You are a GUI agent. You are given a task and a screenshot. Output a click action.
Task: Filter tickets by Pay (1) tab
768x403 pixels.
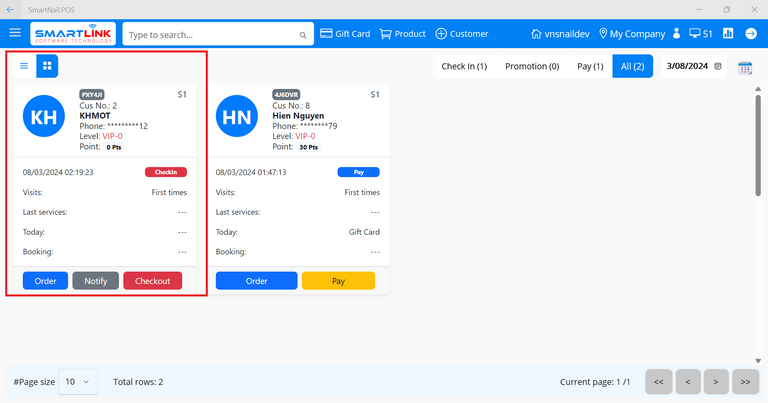click(x=590, y=67)
